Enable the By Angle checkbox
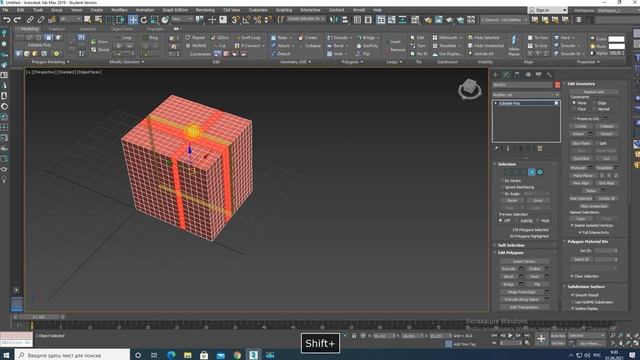640x360 pixels. 502,194
